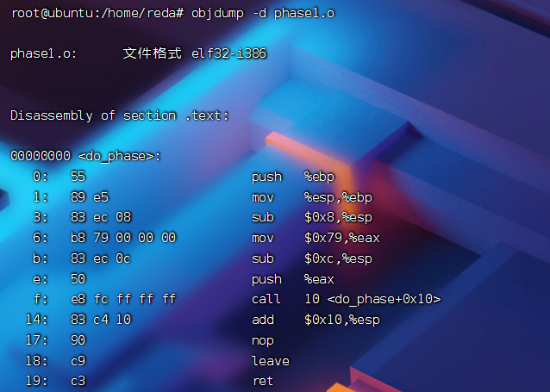Click the 'ret' instruction
Viewport: 550px width, 392px height.
point(263,381)
